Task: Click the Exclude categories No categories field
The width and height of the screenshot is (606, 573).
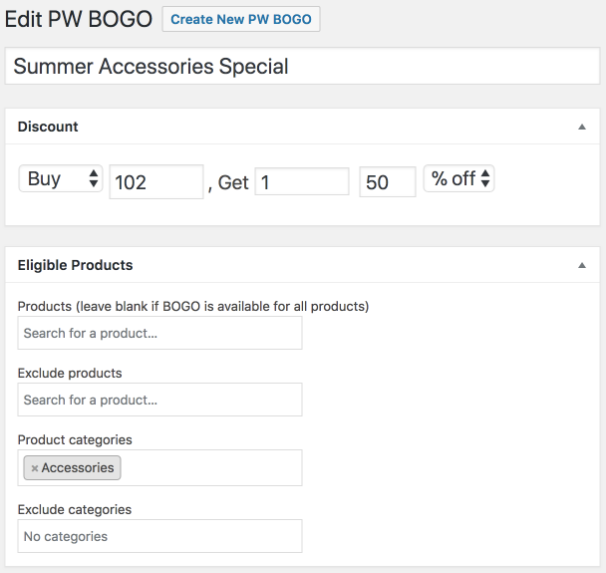Action: 160,536
